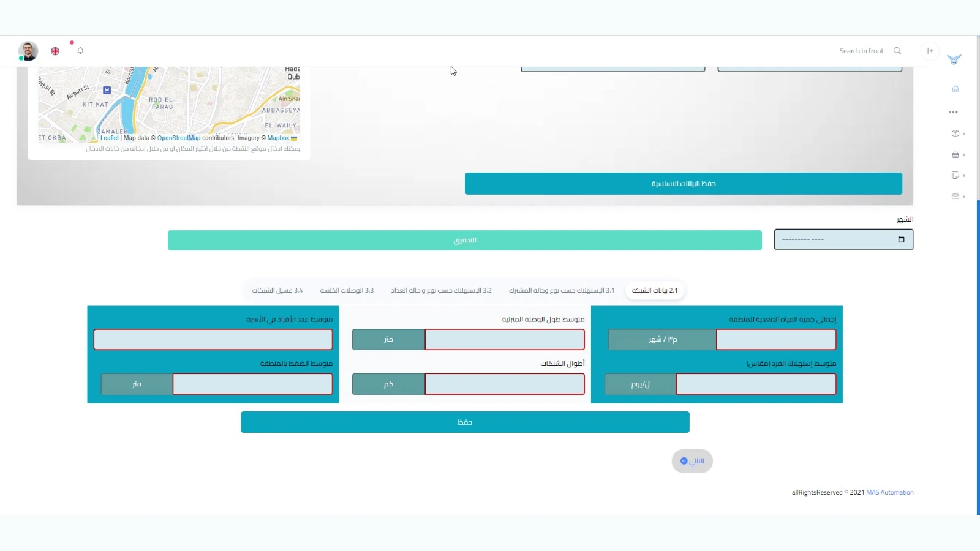Select tab 3.2 الإستهلاك حسب نوع و حالة العداد
This screenshot has height=551, width=980.
[442, 290]
